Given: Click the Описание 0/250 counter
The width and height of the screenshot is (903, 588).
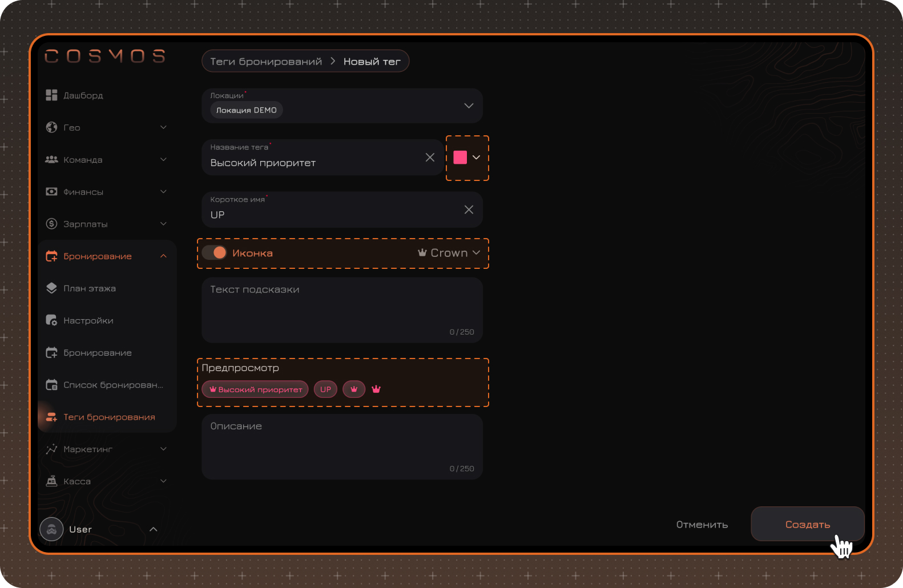Looking at the screenshot, I should point(462,469).
